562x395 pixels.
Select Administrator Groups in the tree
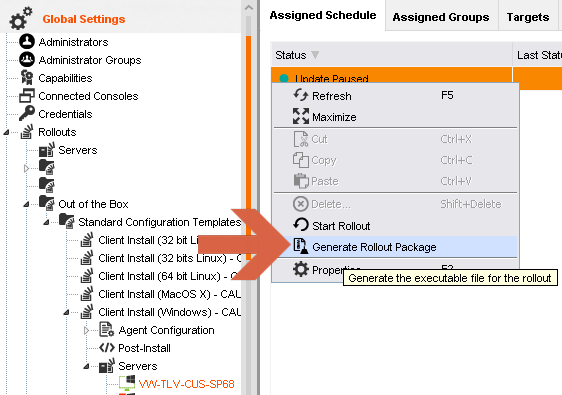[x=90, y=60]
